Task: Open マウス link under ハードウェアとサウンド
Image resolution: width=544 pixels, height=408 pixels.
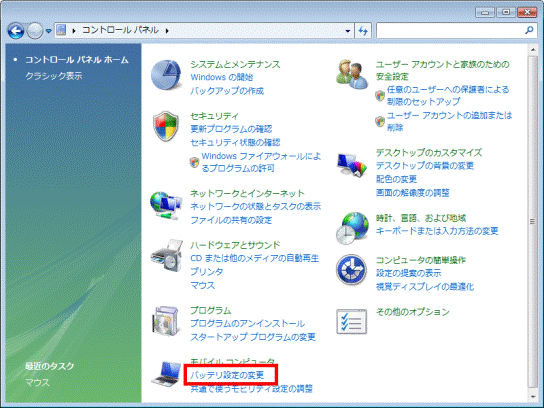Action: click(203, 285)
